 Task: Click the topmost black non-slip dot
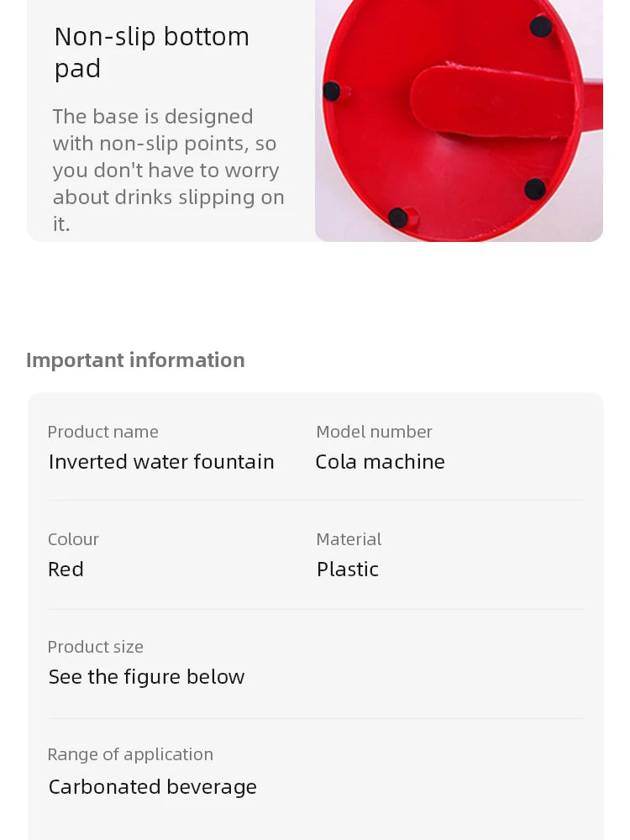pos(541,27)
